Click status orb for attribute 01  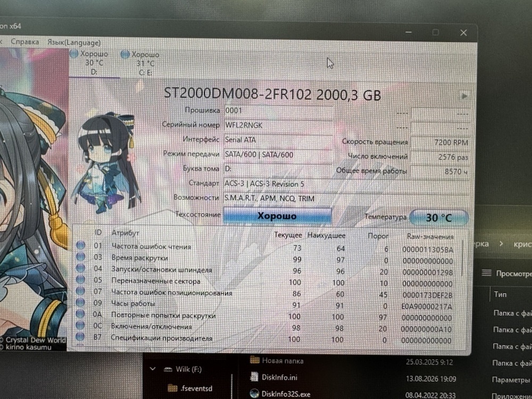pyautogui.click(x=81, y=245)
